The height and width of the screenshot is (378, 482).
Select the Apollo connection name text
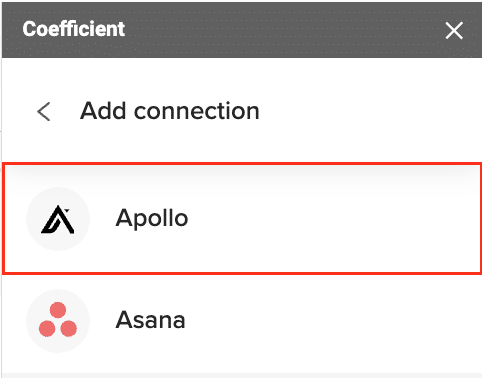click(152, 218)
